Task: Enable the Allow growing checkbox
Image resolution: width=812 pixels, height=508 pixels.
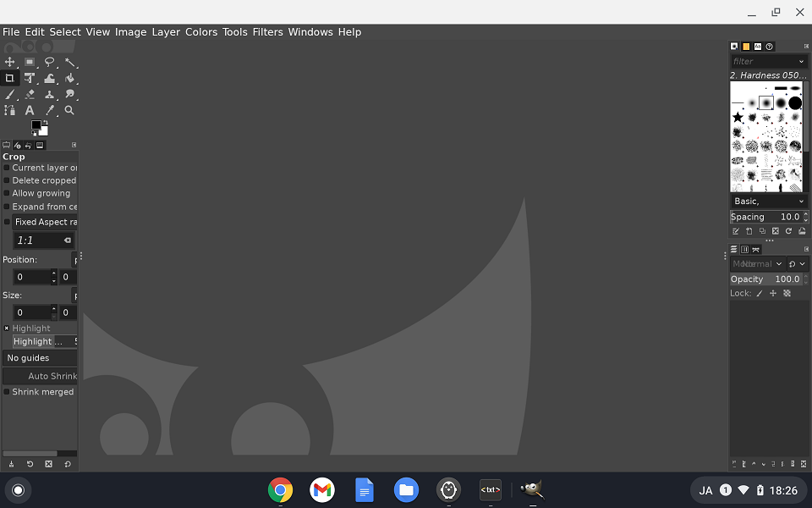Action: [x=7, y=193]
